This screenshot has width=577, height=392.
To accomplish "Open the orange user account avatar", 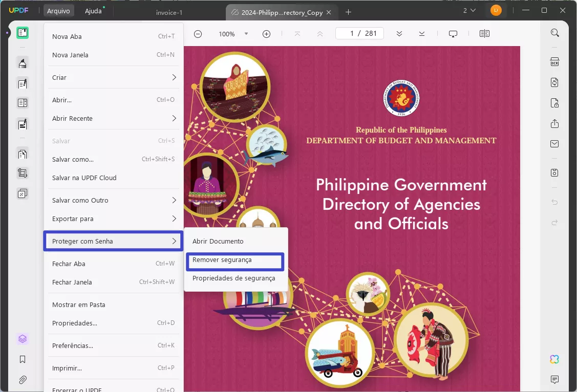I will coord(496,10).
